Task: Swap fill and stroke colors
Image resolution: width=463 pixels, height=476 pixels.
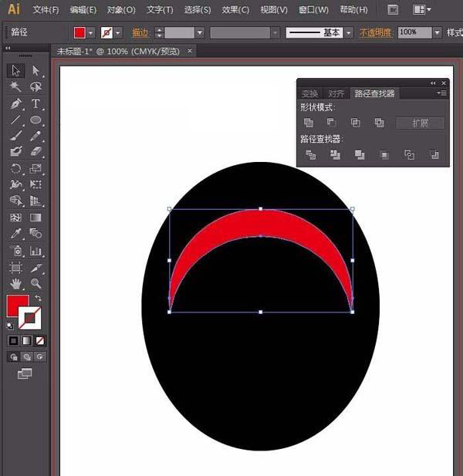Action: click(x=38, y=298)
